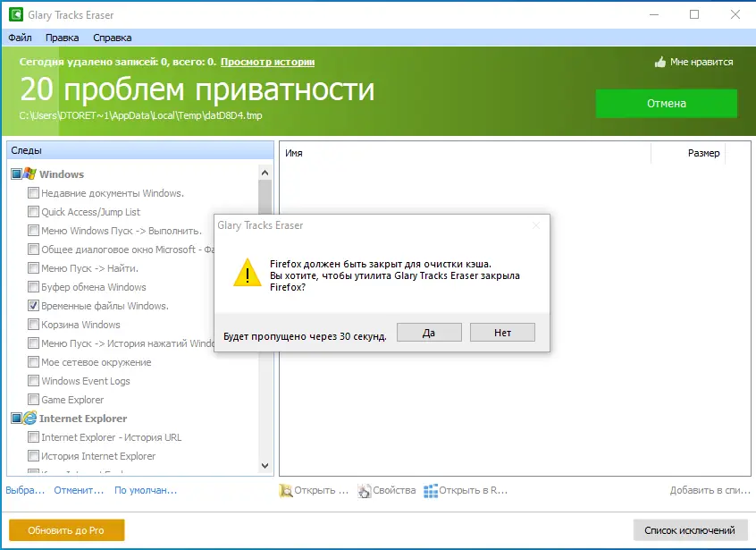Open the Просмотр истории link
This screenshot has width=756, height=550.
pos(267,62)
